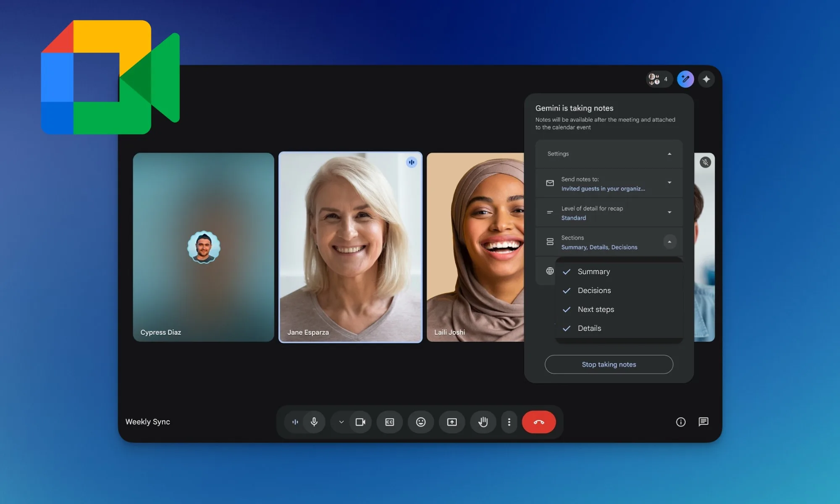
Task: Click the level of detail lines icon
Action: [x=550, y=213]
